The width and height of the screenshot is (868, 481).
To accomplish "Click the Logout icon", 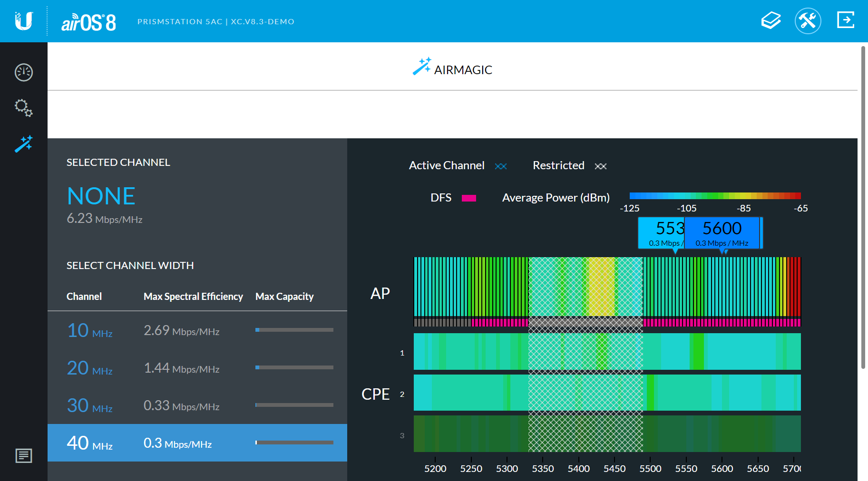I will pyautogui.click(x=846, y=20).
